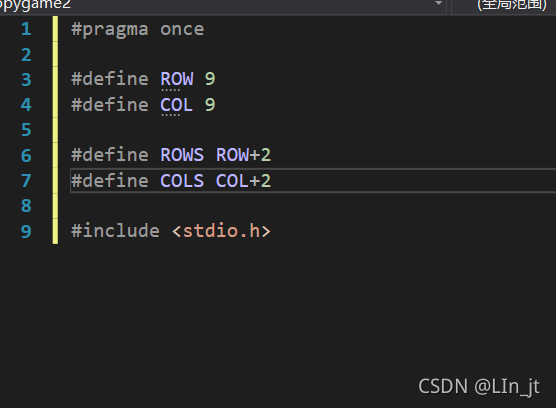556x408 pixels.
Task: Click 'ROW+2' expression on line 6
Action: pyautogui.click(x=244, y=155)
